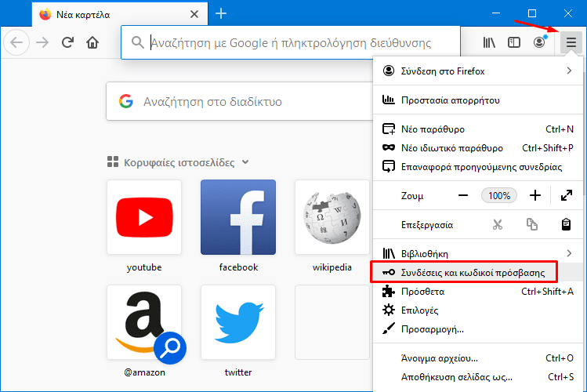The height and width of the screenshot is (392, 587).
Task: Reset zoom level at 100%
Action: [x=499, y=195]
